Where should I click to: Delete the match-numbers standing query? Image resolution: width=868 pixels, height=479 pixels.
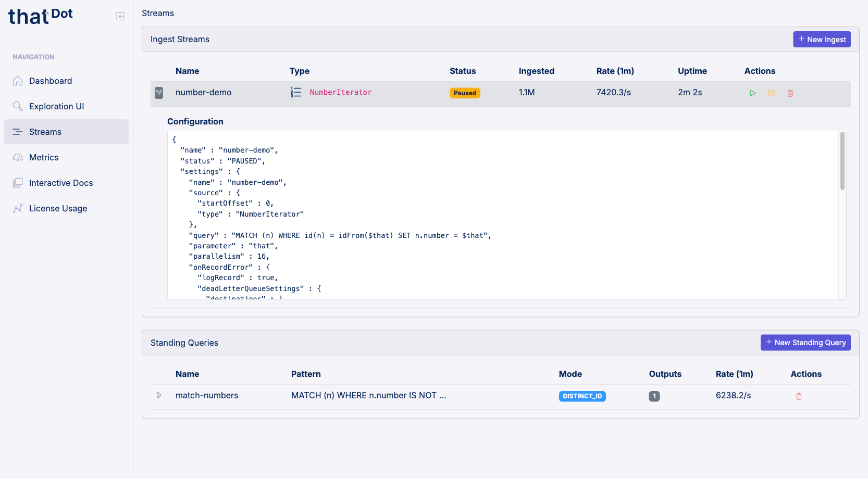[x=799, y=396]
